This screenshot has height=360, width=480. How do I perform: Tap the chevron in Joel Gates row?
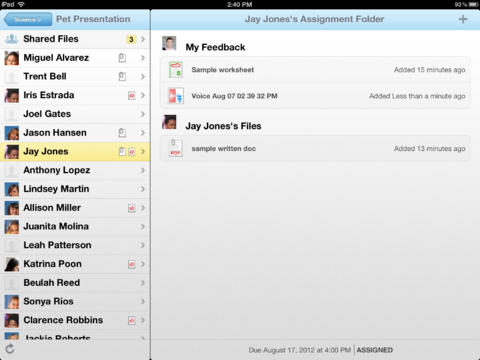point(143,114)
